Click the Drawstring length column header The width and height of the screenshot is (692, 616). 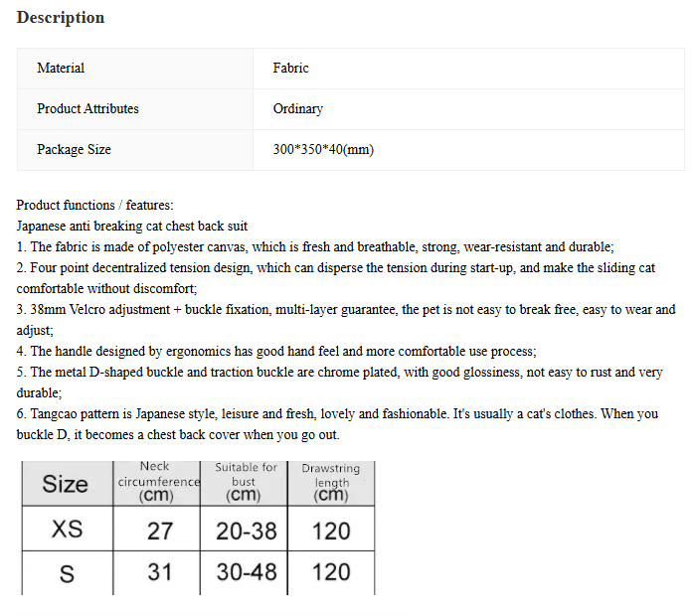331,483
